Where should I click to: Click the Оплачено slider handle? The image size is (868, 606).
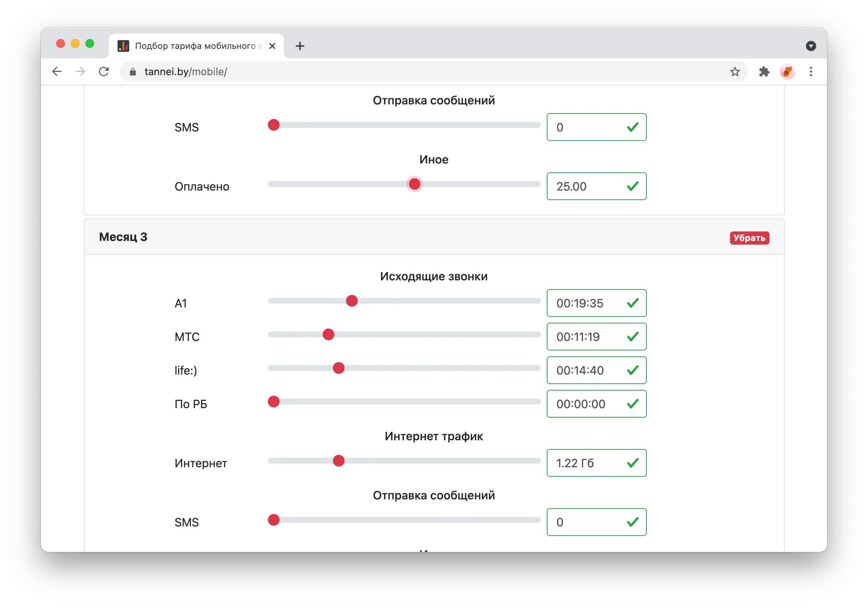(x=414, y=184)
